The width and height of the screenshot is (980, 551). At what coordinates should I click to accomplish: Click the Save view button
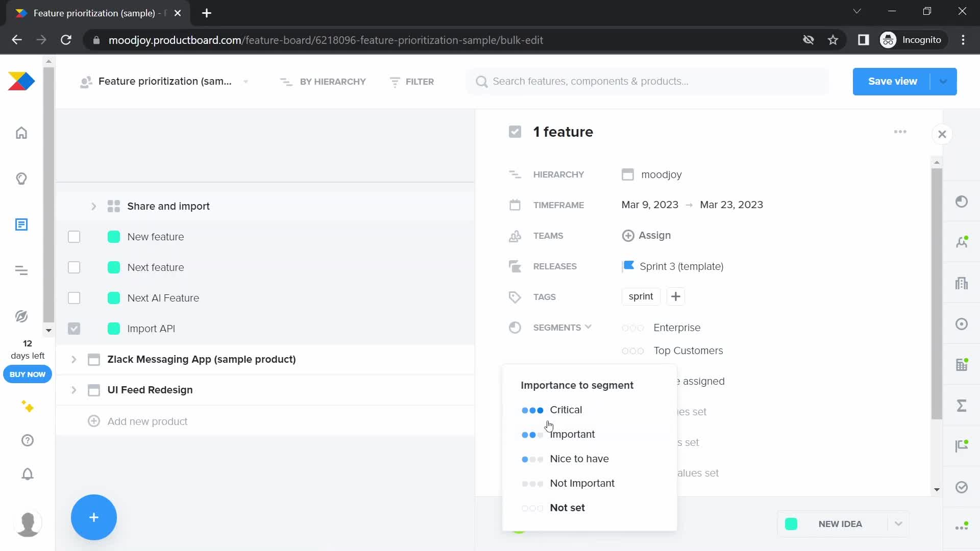pos(892,82)
